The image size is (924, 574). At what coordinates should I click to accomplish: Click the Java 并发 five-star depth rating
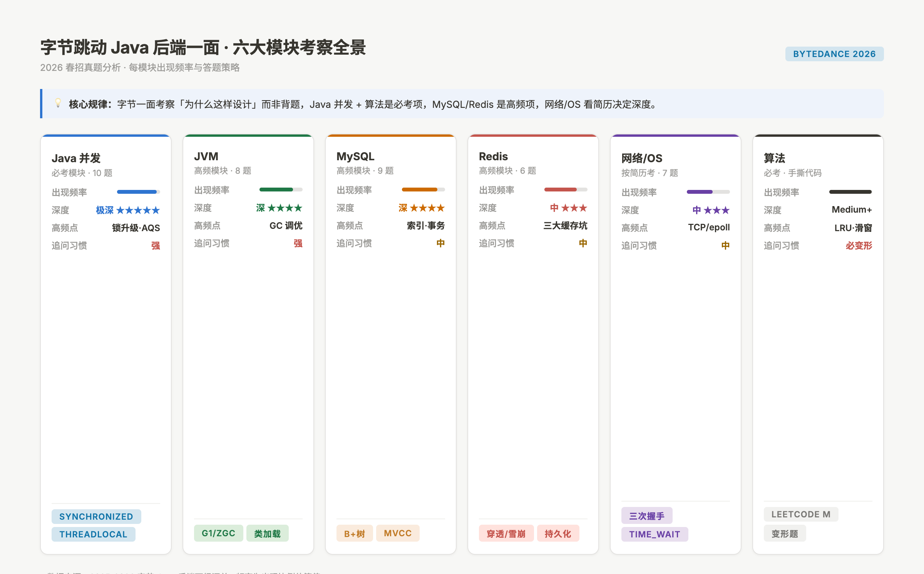(x=138, y=210)
